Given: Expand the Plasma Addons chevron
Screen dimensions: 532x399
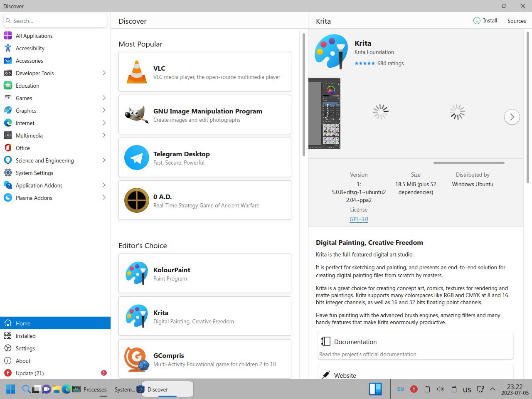Looking at the screenshot, I should click(x=104, y=198).
